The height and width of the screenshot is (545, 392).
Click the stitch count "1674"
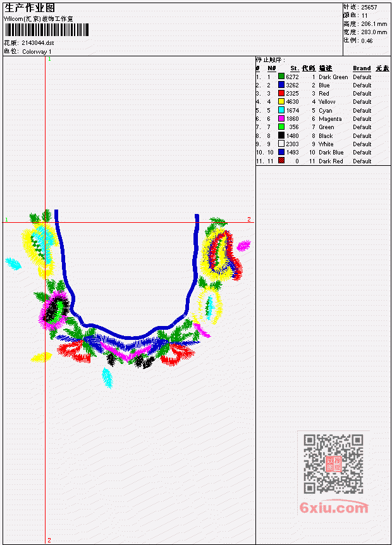pyautogui.click(x=292, y=111)
